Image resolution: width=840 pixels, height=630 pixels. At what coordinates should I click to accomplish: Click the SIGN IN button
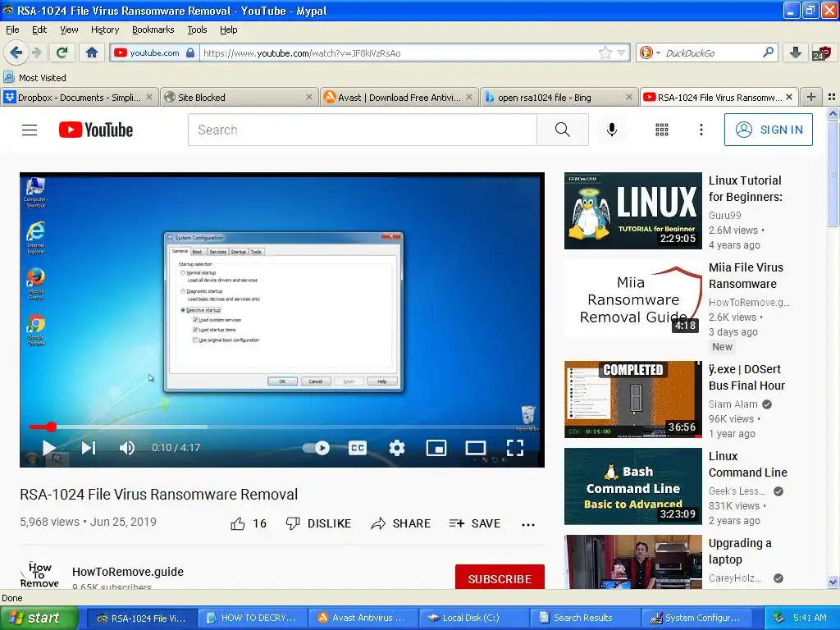[768, 130]
